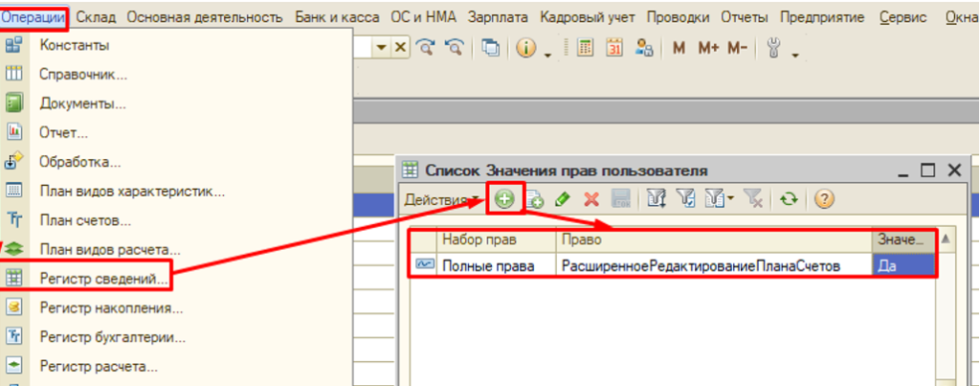Open the calendar icon in main toolbar
Viewport: 980px width, 386px height.
click(x=614, y=48)
